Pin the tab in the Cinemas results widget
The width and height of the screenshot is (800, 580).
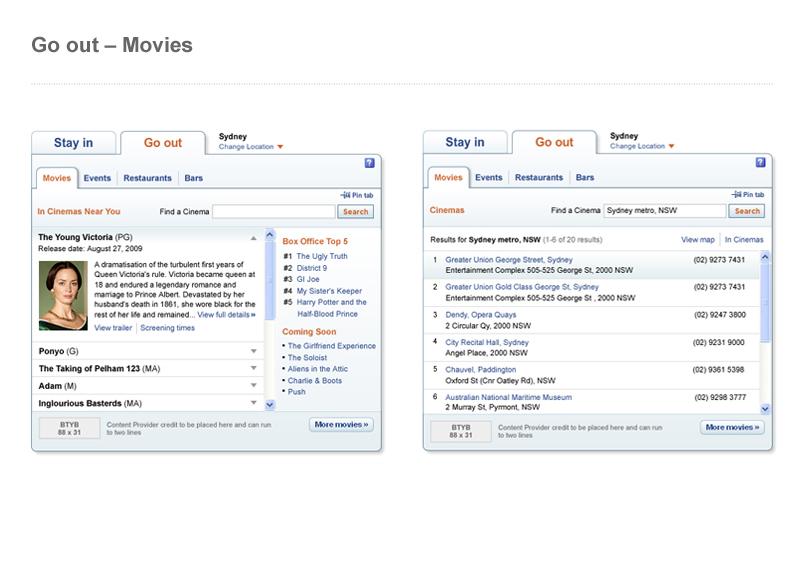pyautogui.click(x=748, y=193)
